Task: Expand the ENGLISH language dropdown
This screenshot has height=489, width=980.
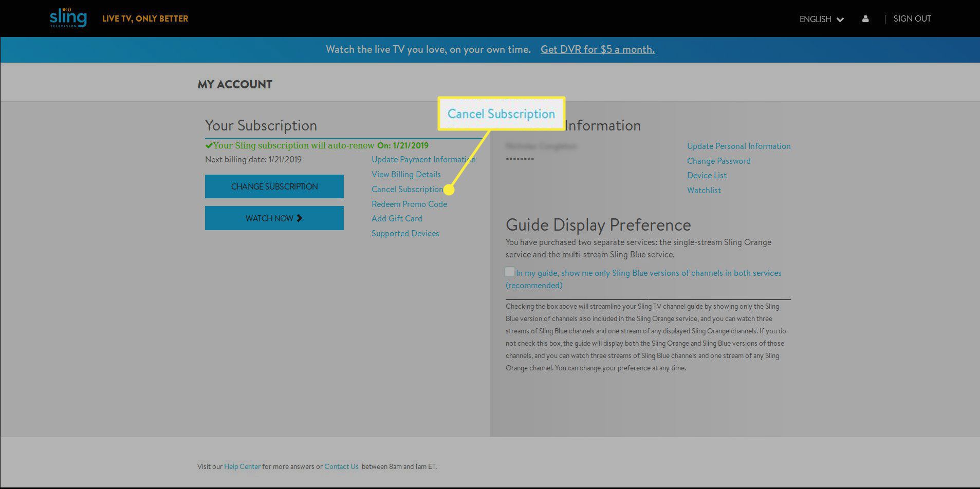Action: [x=821, y=19]
